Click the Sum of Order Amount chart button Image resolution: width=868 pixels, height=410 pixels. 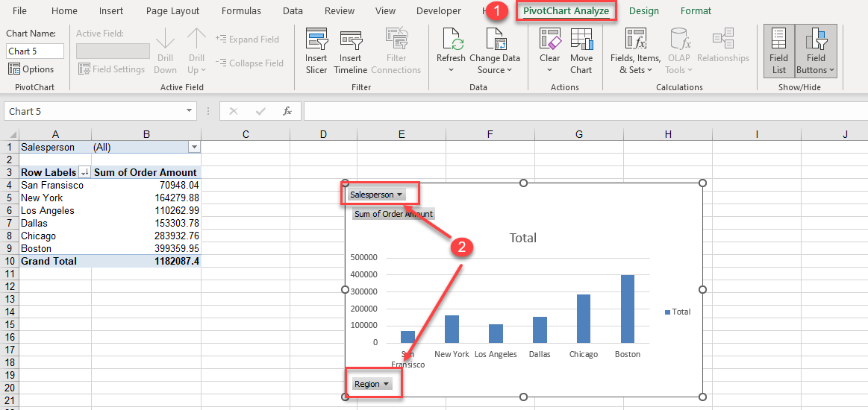[393, 214]
